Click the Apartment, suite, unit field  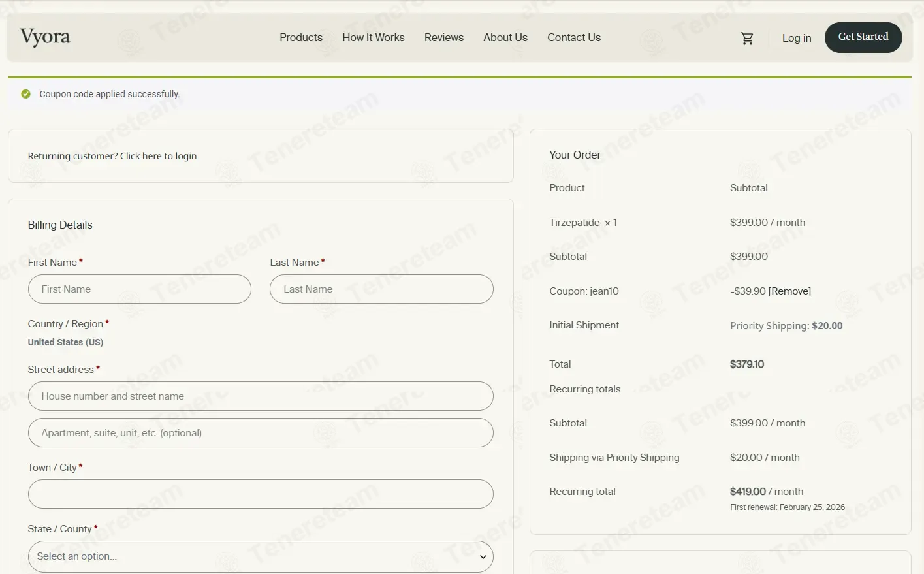(261, 432)
